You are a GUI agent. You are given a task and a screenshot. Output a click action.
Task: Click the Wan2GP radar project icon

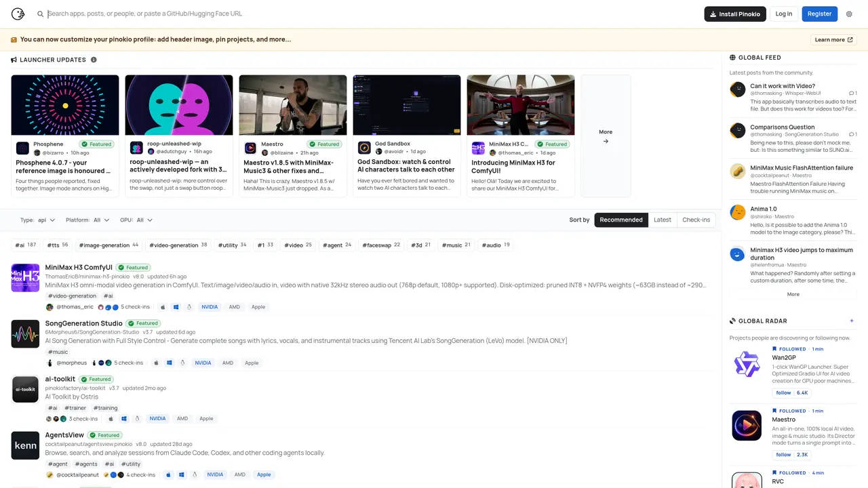(x=747, y=363)
